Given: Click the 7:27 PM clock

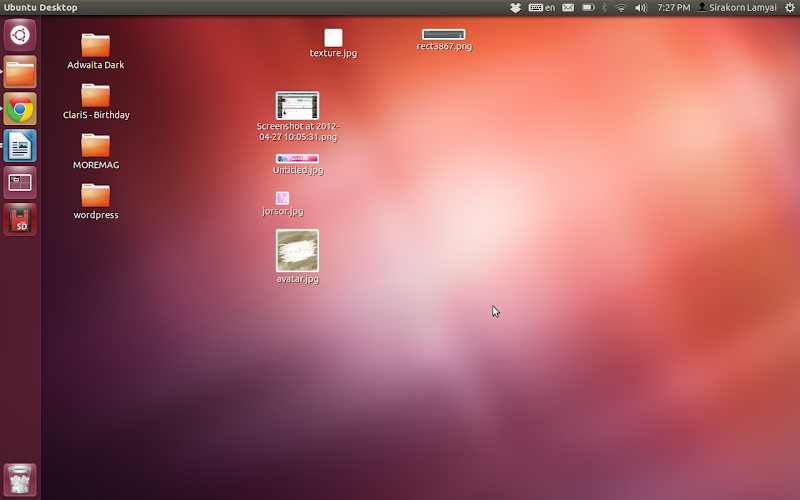Looking at the screenshot, I should [673, 8].
